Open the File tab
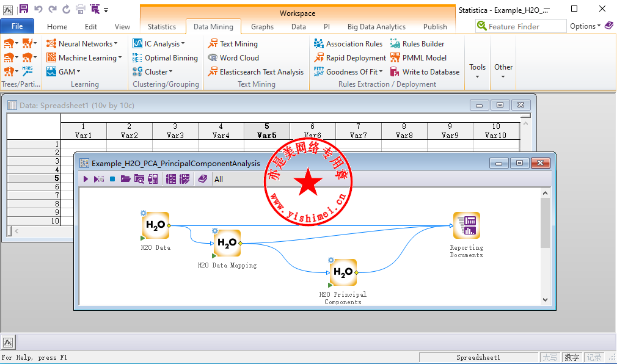Screen dimensions: 617x364 [17, 26]
